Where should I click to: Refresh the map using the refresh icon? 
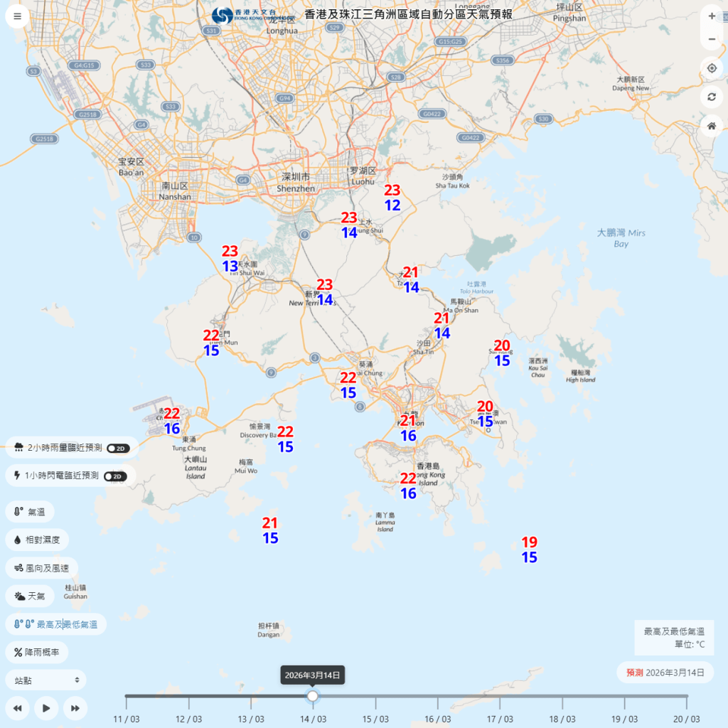pyautogui.click(x=711, y=97)
